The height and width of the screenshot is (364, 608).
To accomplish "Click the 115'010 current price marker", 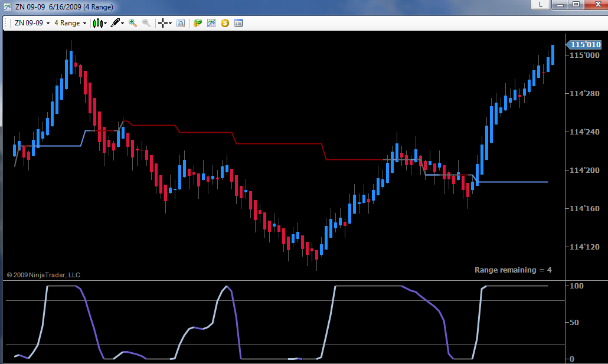I will click(x=584, y=45).
